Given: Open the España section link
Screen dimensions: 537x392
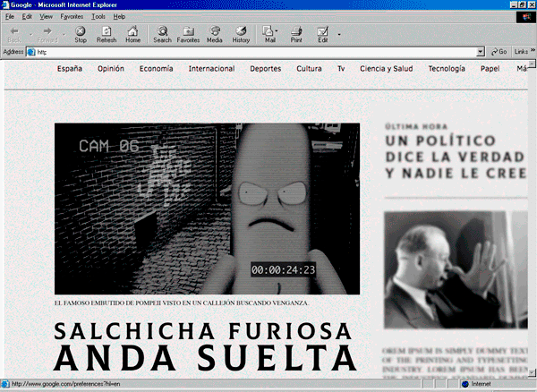Looking at the screenshot, I should tap(70, 69).
